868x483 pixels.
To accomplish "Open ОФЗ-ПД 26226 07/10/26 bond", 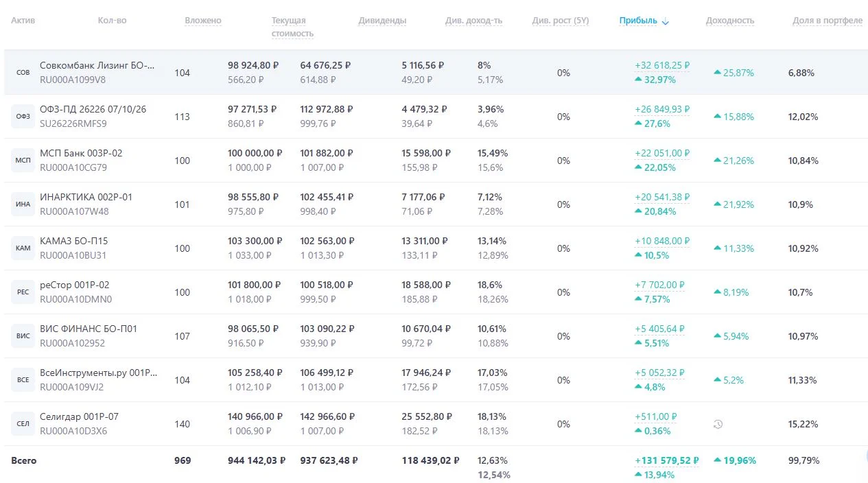I will pyautogui.click(x=93, y=109).
